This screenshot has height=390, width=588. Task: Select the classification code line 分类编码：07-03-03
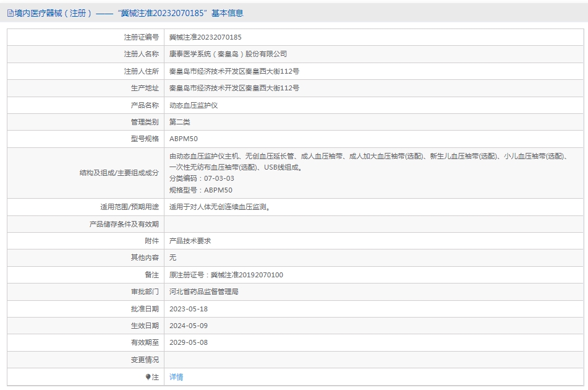(x=202, y=178)
